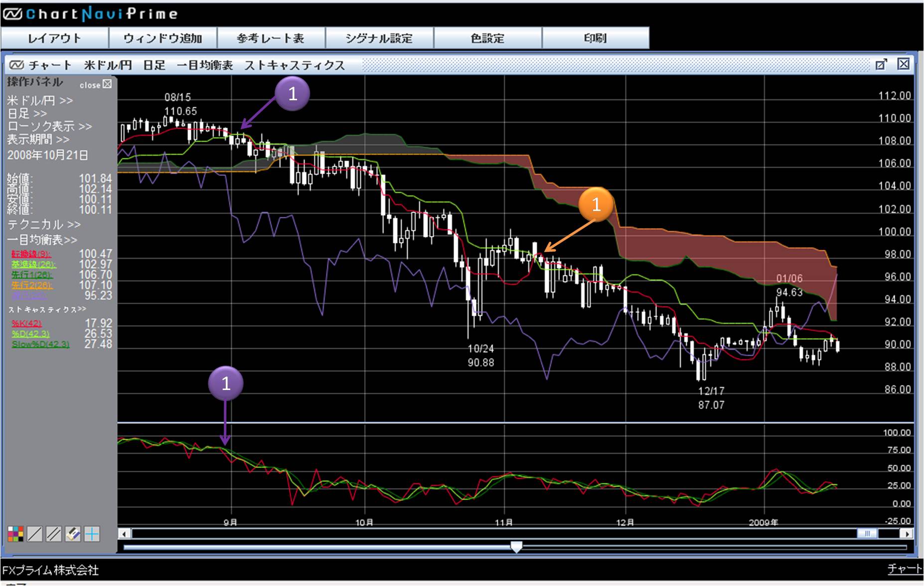Open the レイアウト menu

coord(55,38)
